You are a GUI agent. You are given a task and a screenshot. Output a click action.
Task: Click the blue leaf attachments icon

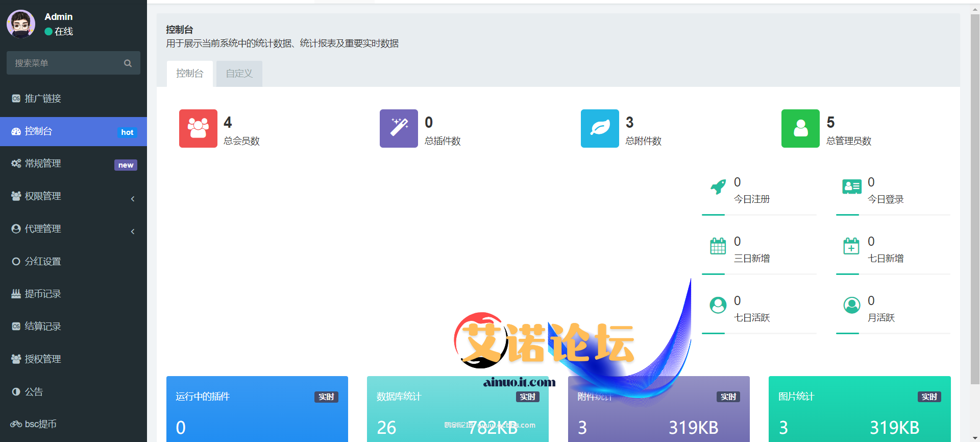click(x=600, y=128)
